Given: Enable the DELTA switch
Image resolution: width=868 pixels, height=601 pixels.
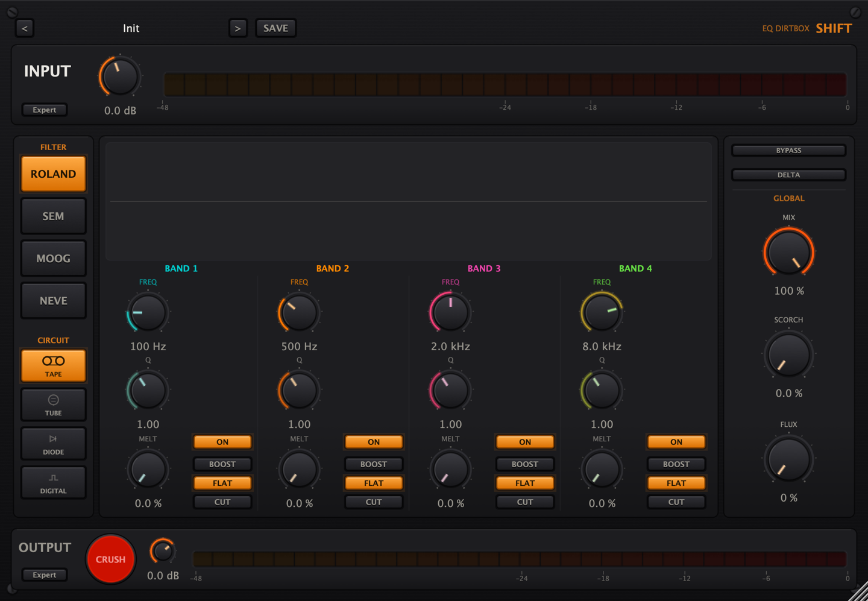Looking at the screenshot, I should coord(789,175).
